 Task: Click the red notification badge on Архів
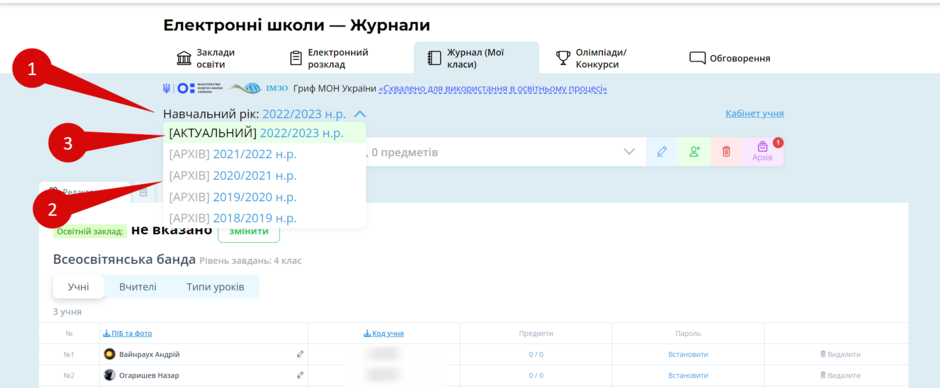(778, 143)
